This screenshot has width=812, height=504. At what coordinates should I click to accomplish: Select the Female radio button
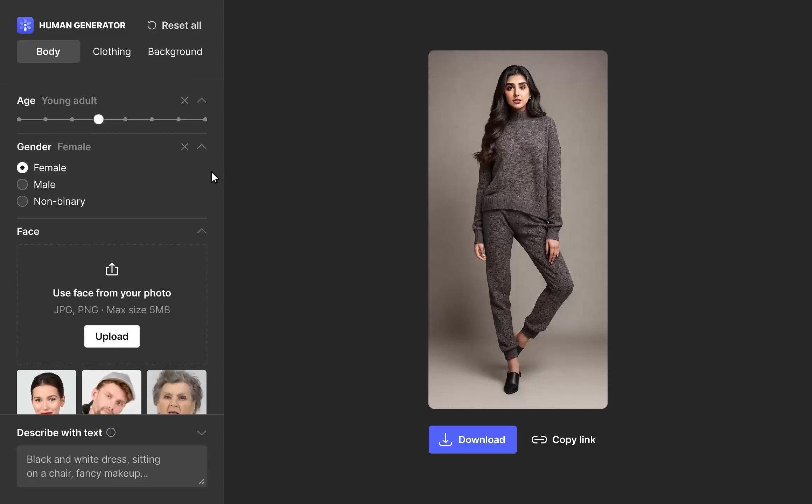pos(21,168)
